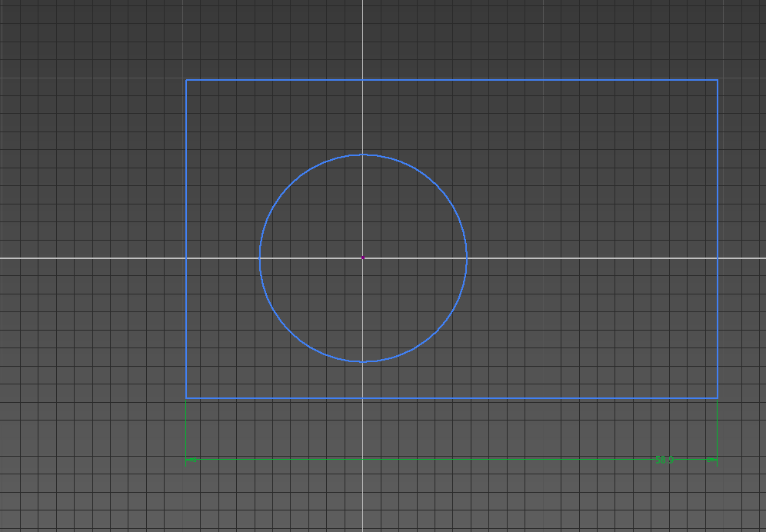This screenshot has width=766, height=532.
Task: Click the rectangle's top-left corner vertex
Action: [x=186, y=80]
